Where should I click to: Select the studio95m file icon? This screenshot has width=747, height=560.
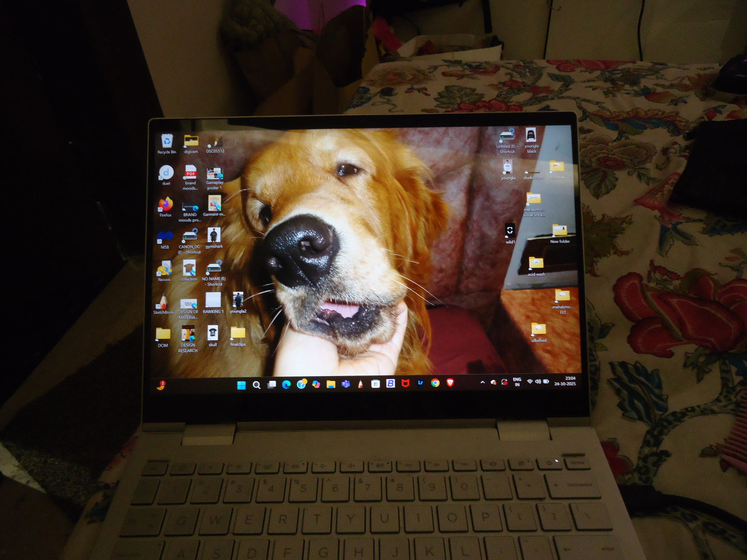coord(532,175)
